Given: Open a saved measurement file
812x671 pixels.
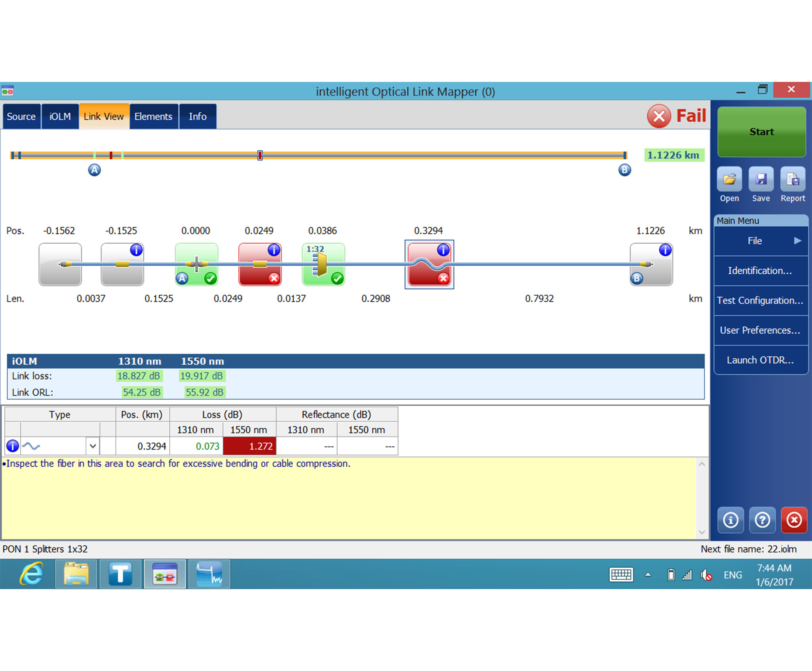Looking at the screenshot, I should (729, 179).
